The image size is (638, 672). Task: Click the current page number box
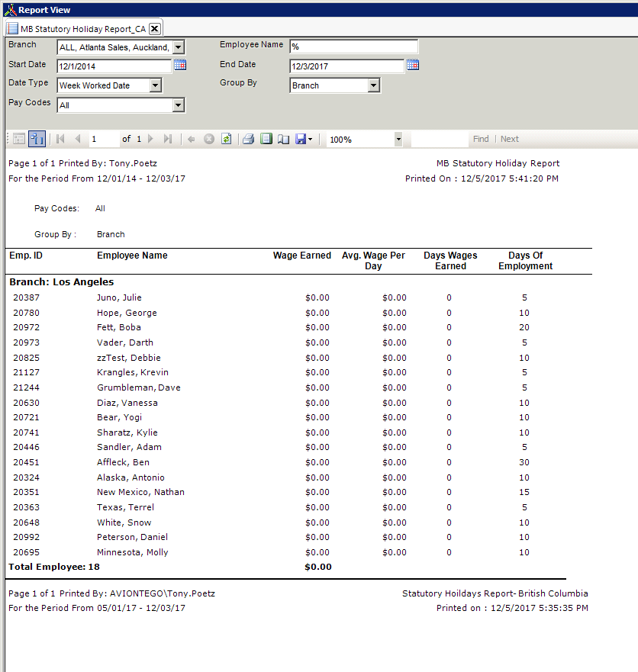103,139
